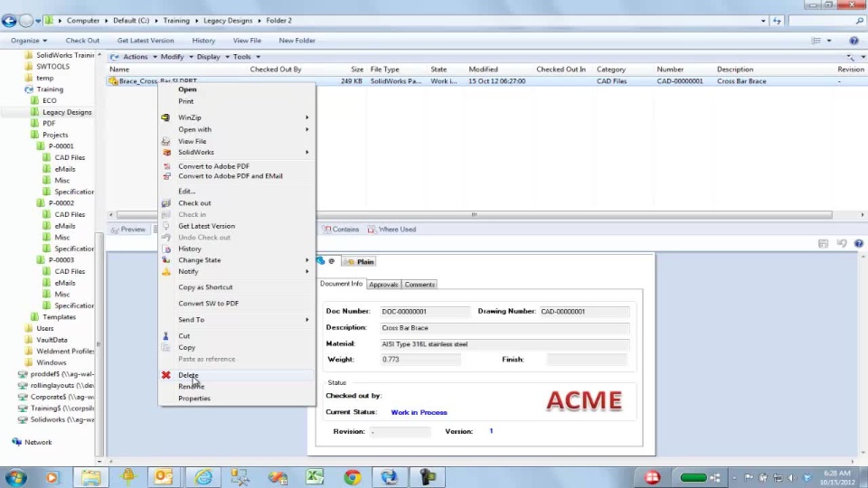This screenshot has height=488, width=868.
Task: Click the Convert to Adobe PDF icon
Action: pos(166,166)
